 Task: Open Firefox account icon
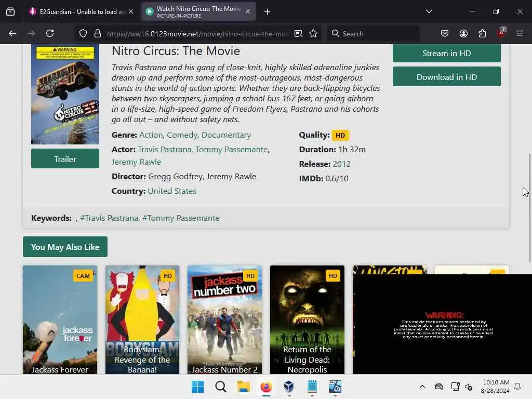tap(463, 33)
